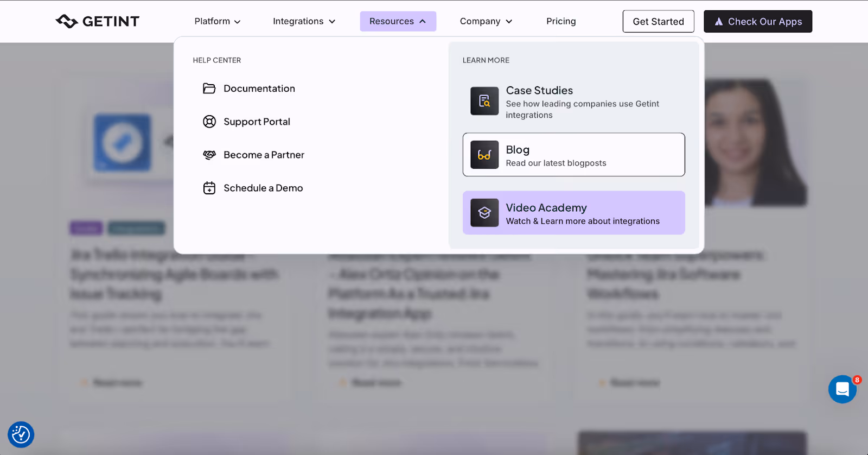Image resolution: width=868 pixels, height=455 pixels.
Task: Click the Get Started button
Action: [659, 21]
